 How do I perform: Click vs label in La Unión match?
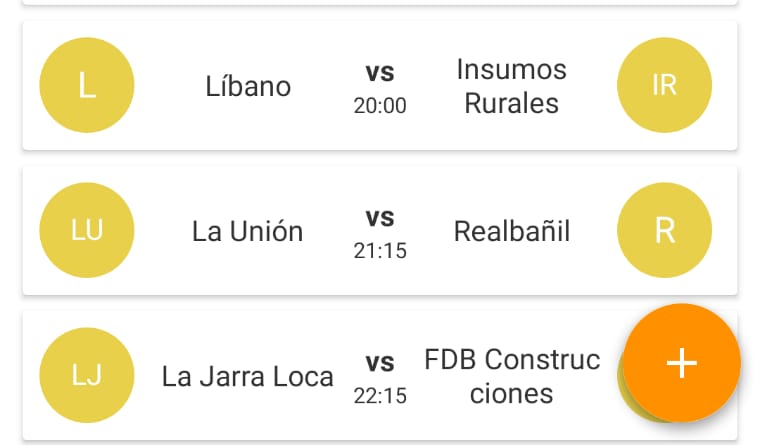[x=380, y=218]
